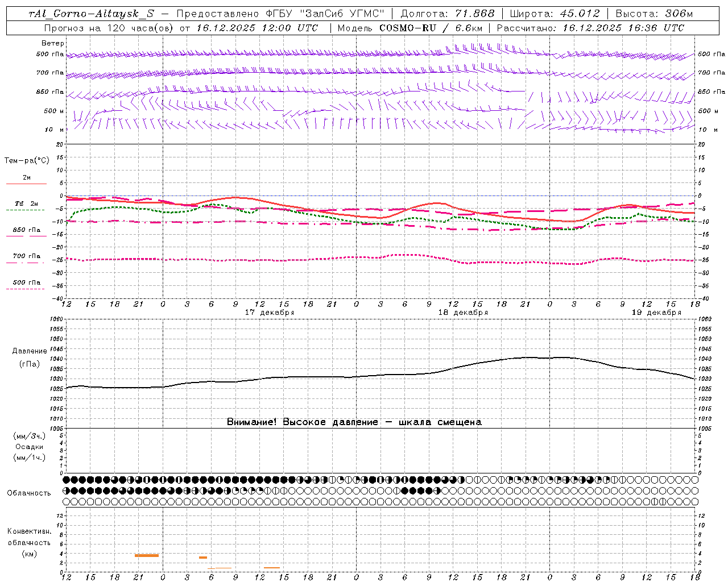Click the Ветер section label
Screen dimensions: 728x582
(x=53, y=43)
